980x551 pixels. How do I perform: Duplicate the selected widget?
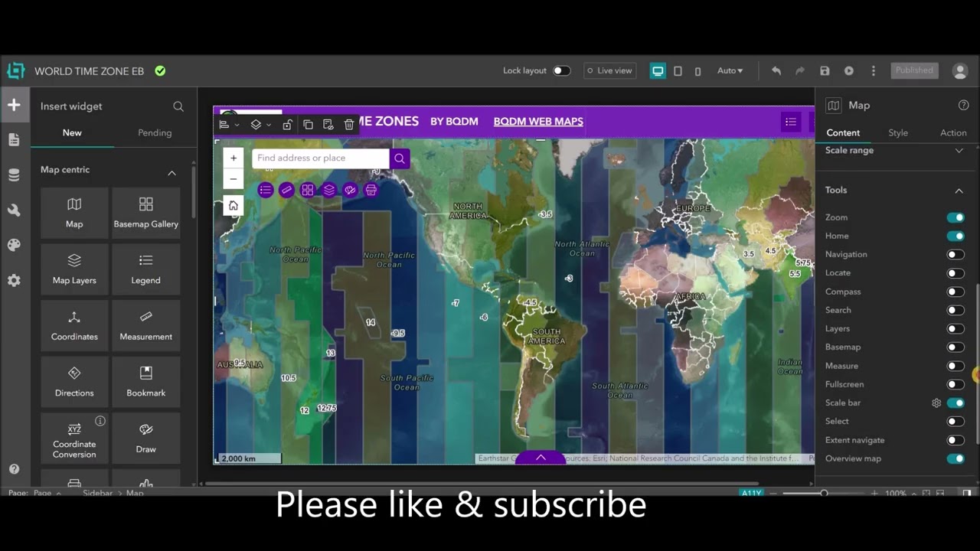click(308, 125)
